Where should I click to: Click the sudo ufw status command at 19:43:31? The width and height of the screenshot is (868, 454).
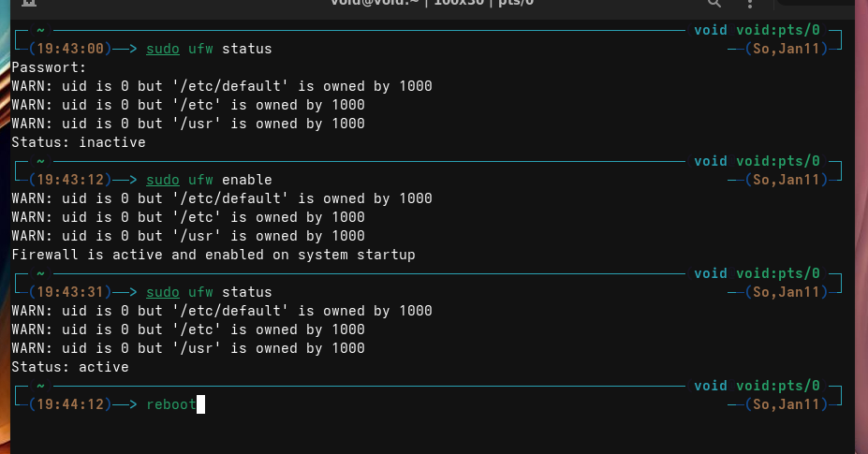point(209,292)
